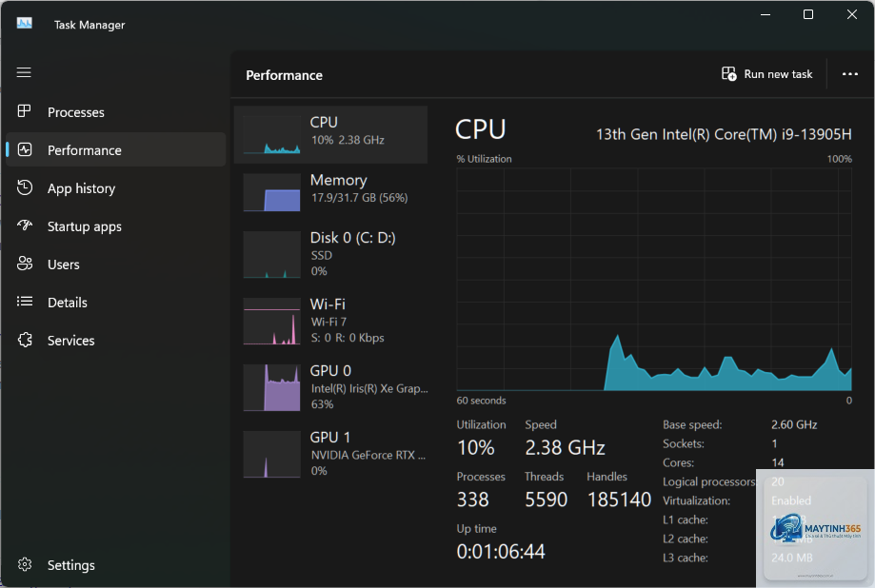Open the App history page

115,188
